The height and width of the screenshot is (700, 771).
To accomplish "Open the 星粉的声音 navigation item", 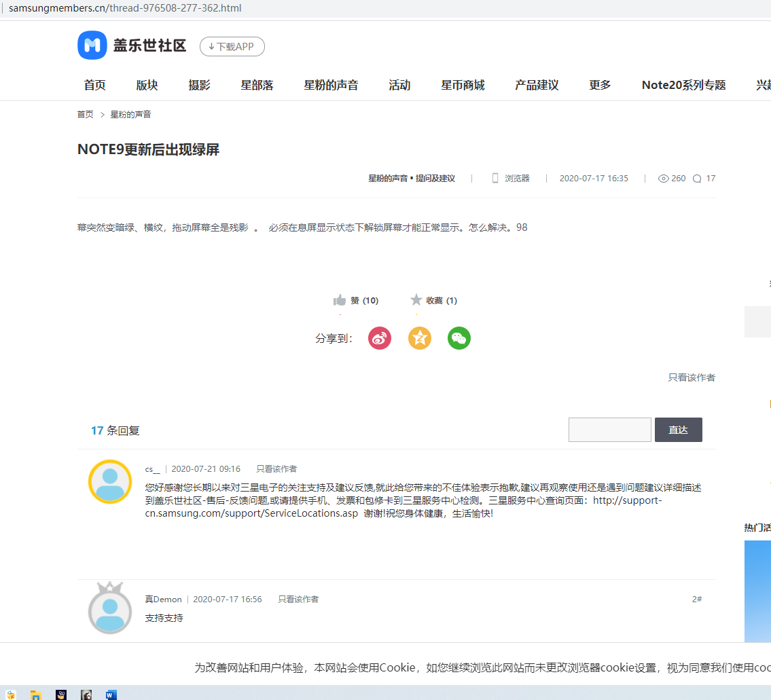I will [x=331, y=85].
